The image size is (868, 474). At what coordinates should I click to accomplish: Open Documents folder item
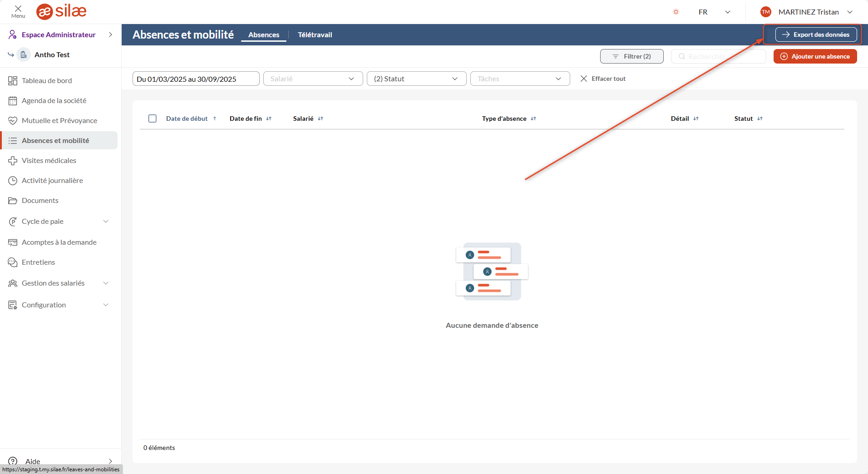(x=40, y=200)
